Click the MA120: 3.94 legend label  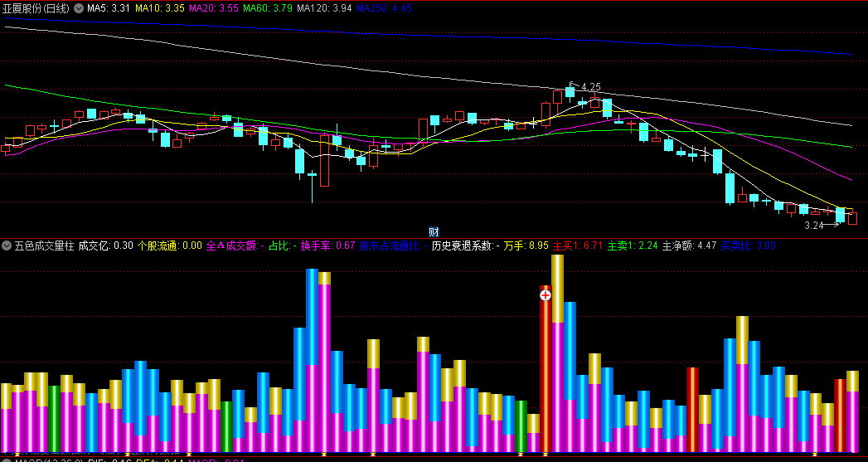tap(324, 8)
